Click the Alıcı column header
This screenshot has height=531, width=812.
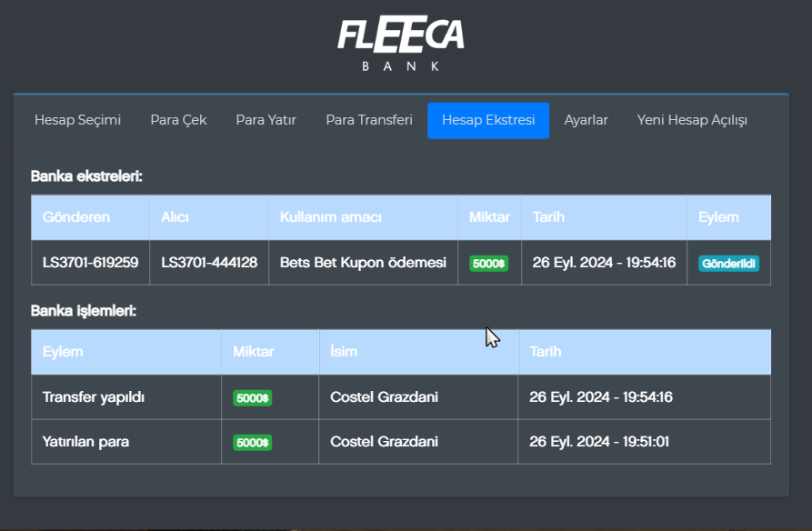tap(175, 217)
